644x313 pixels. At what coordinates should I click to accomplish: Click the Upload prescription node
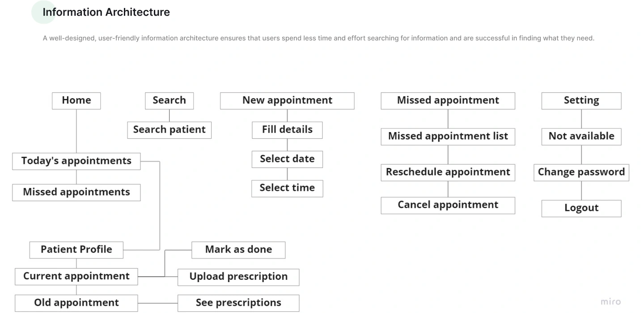[x=238, y=277]
